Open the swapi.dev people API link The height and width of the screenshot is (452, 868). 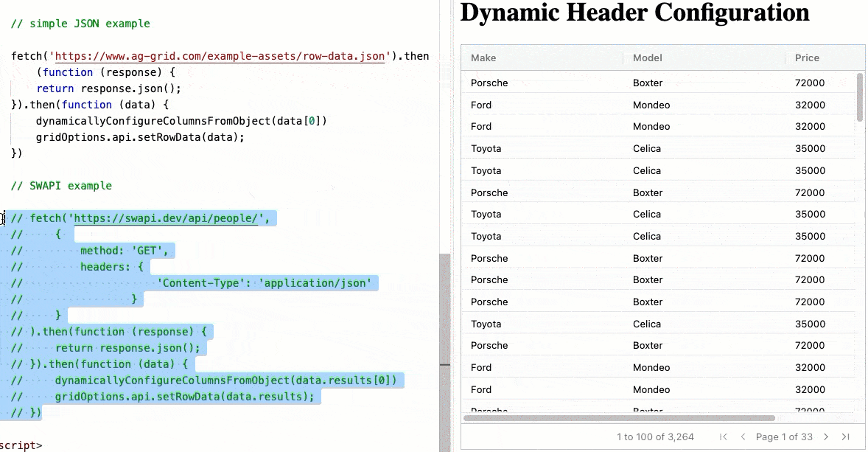[166, 218]
